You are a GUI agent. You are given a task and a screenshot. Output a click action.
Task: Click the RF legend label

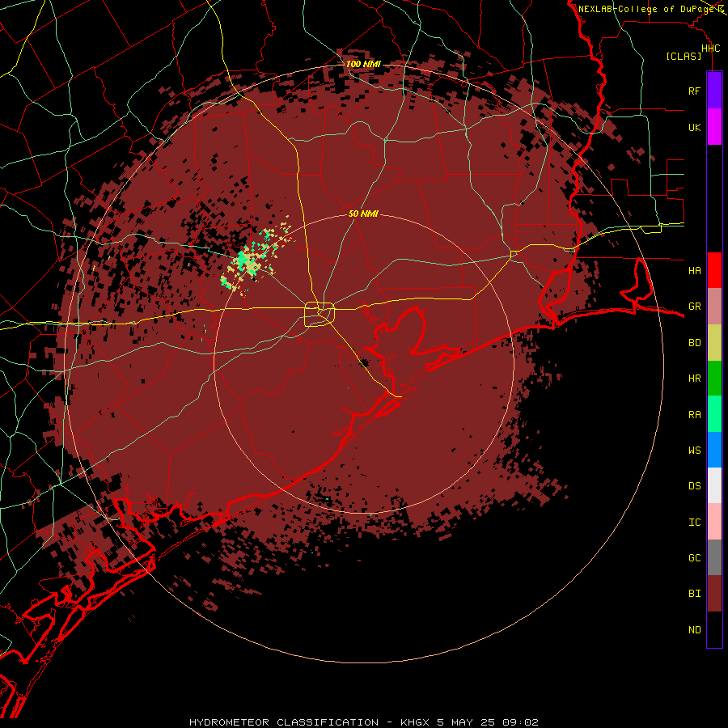coord(694,91)
